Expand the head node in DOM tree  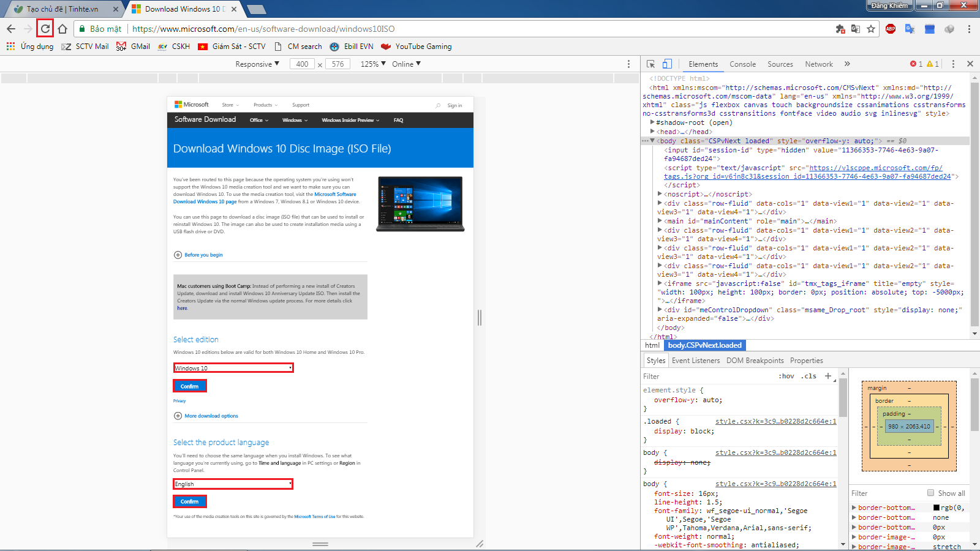(652, 132)
